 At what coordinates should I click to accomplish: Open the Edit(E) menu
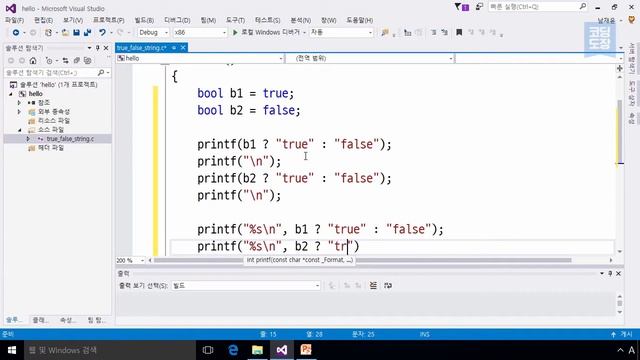click(x=43, y=20)
